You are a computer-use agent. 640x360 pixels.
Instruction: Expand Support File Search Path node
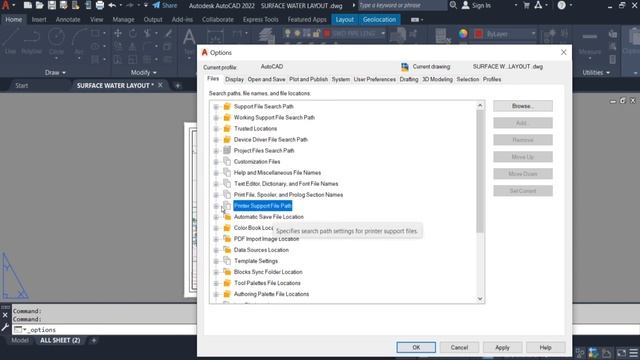click(216, 107)
